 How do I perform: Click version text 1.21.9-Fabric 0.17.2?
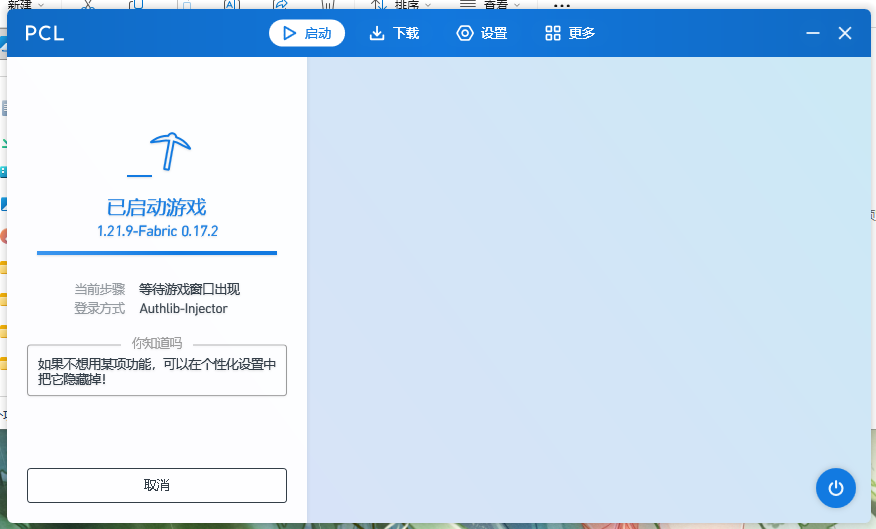coord(157,231)
